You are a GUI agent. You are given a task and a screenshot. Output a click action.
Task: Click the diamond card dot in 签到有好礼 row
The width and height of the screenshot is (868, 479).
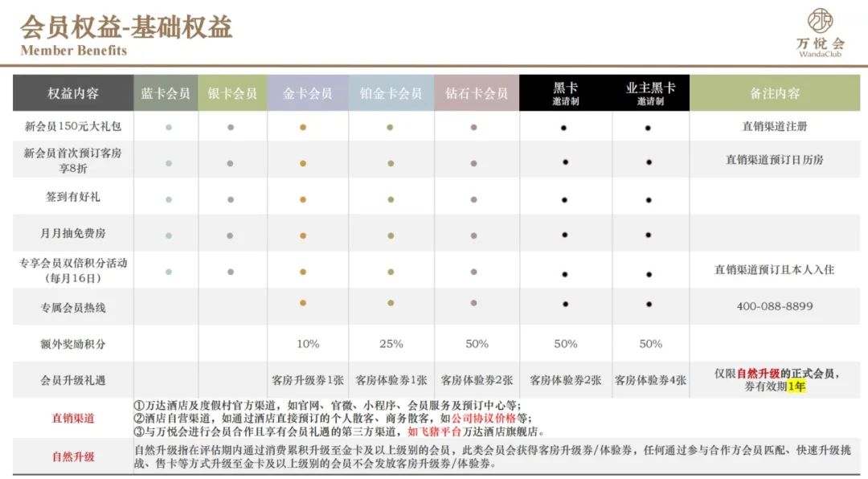474,199
